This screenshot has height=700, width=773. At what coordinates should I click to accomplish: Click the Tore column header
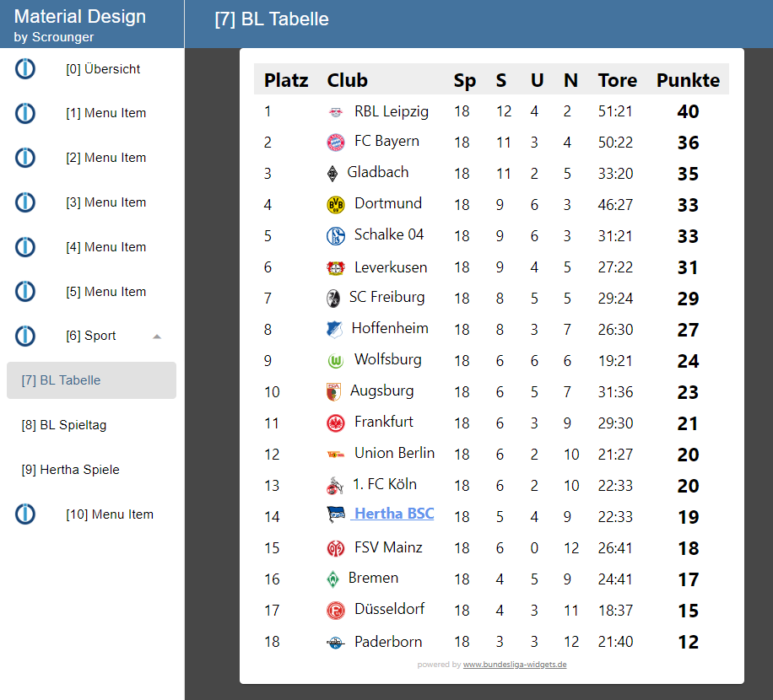coord(617,80)
